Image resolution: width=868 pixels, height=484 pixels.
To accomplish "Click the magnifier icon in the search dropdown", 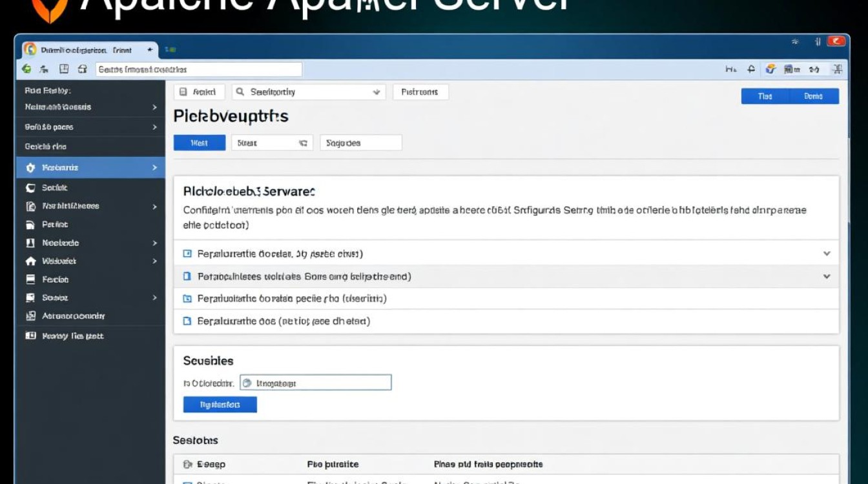I will (x=240, y=92).
